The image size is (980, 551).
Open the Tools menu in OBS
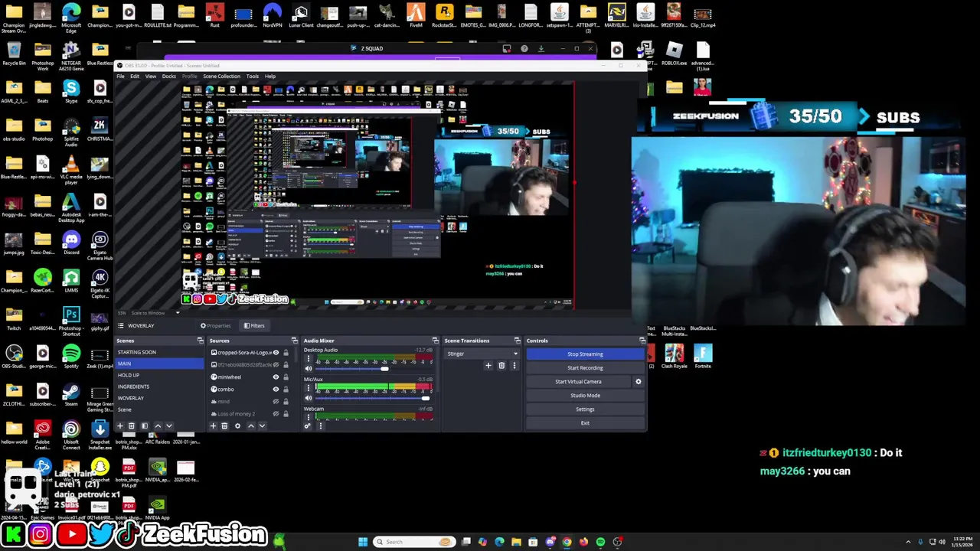tap(252, 77)
